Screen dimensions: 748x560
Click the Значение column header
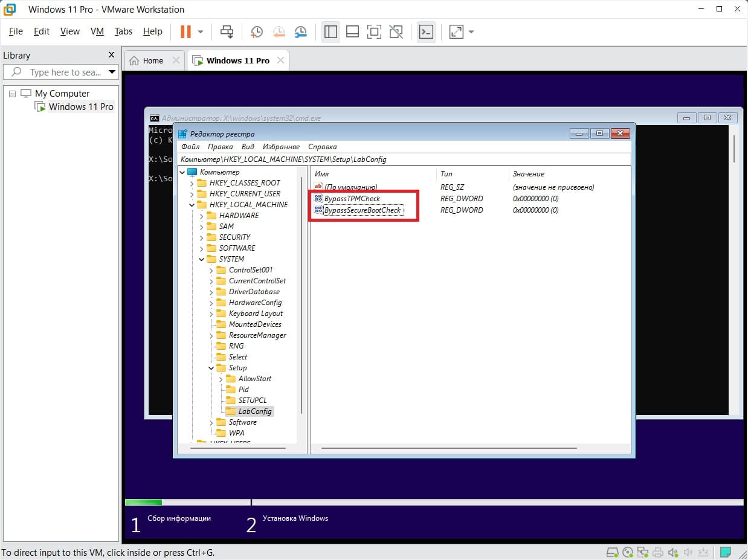(570, 174)
